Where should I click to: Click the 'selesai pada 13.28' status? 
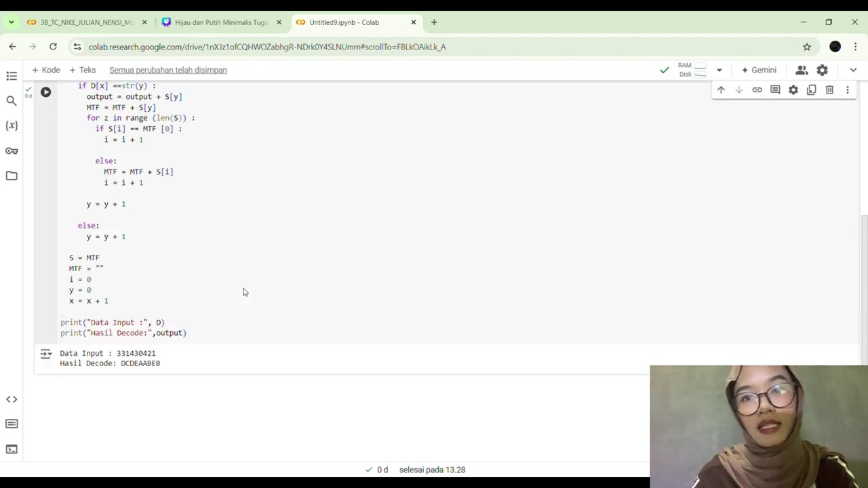point(432,470)
